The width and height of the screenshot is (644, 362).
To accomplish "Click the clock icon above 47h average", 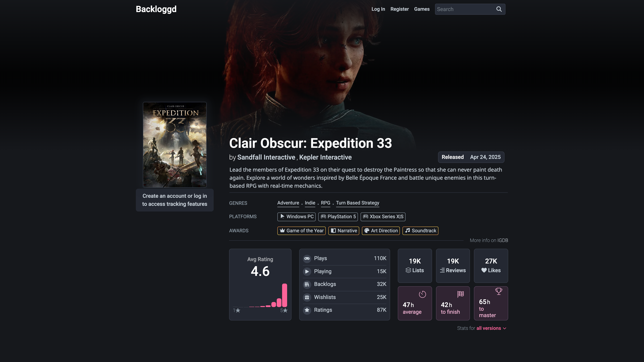I will point(422,294).
